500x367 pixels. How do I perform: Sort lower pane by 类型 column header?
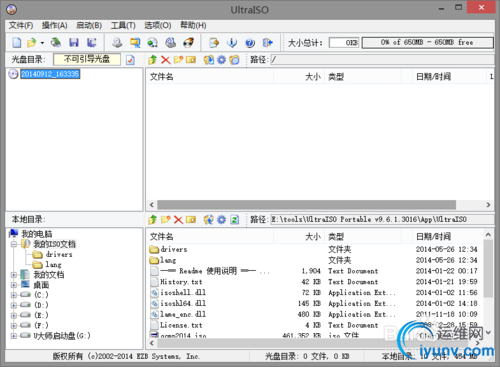pyautogui.click(x=363, y=237)
